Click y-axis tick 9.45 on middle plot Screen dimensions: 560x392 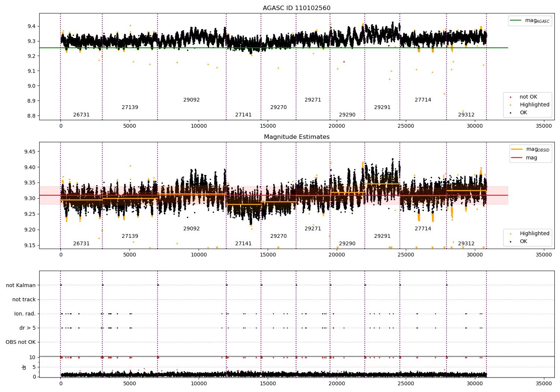[x=30, y=152]
